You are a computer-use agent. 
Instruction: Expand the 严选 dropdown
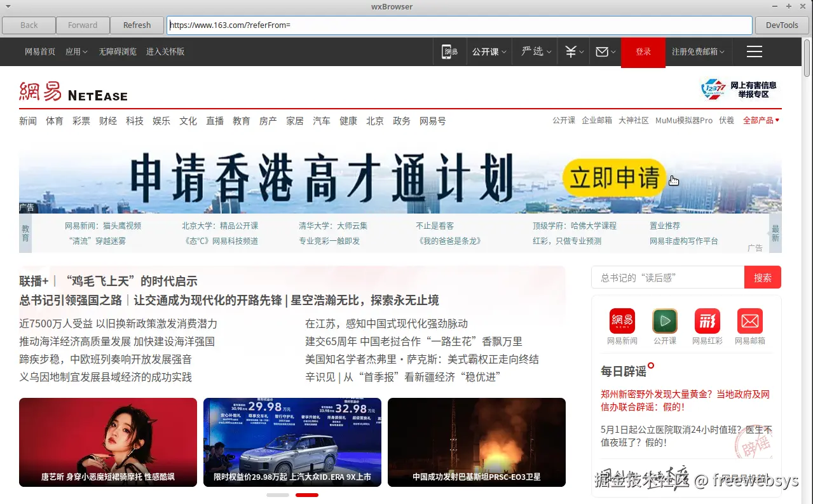(536, 51)
